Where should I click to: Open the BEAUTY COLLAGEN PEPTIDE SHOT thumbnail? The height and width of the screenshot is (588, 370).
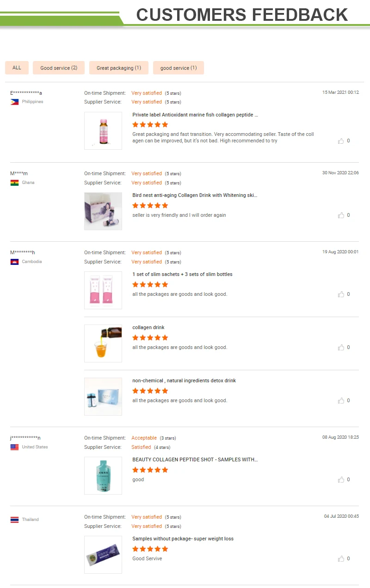click(103, 476)
